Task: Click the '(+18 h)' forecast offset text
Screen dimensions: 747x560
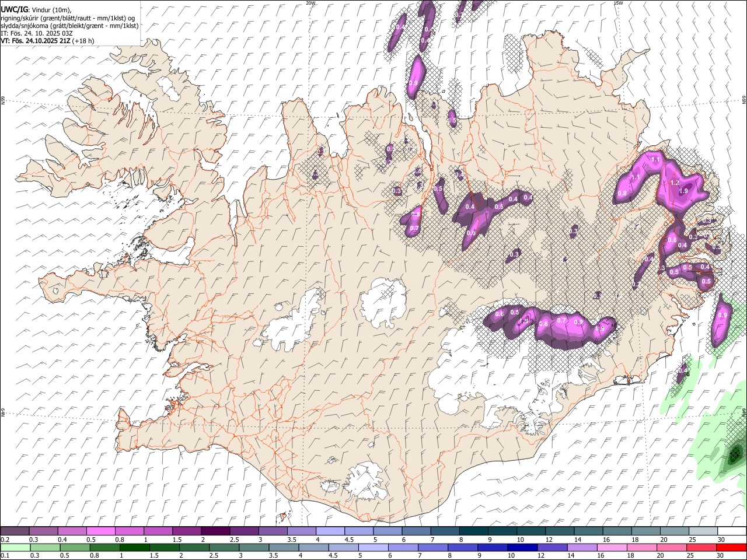Action: tap(83, 41)
